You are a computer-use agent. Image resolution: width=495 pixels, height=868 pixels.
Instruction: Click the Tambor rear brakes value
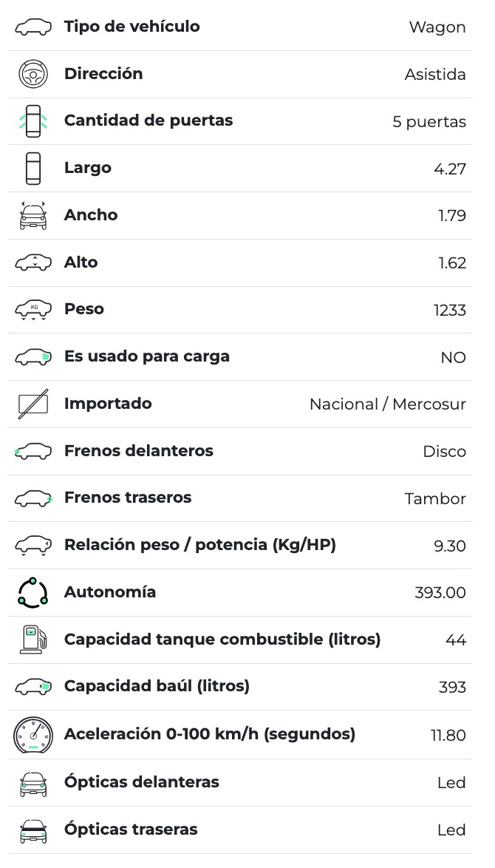click(x=435, y=498)
